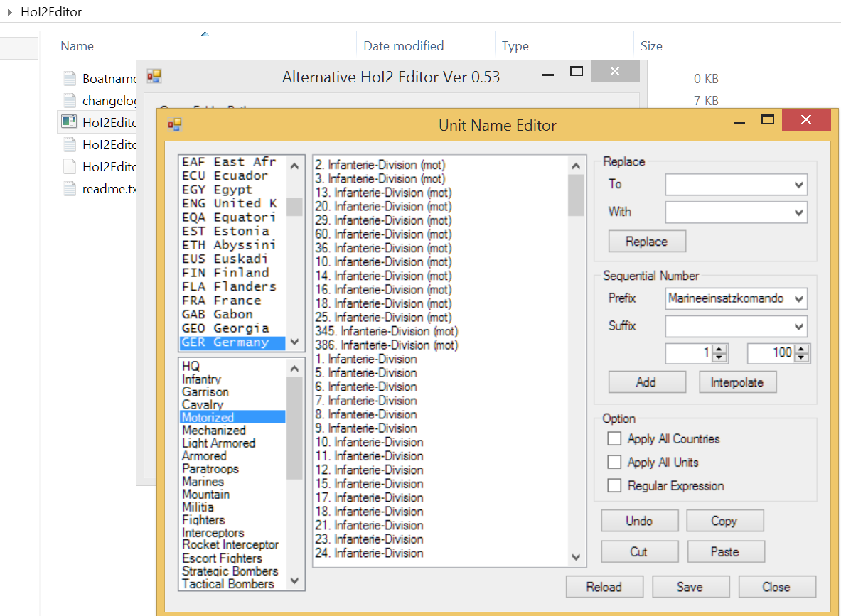The height and width of the screenshot is (616, 841).
Task: Click the Undo button
Action: click(639, 521)
